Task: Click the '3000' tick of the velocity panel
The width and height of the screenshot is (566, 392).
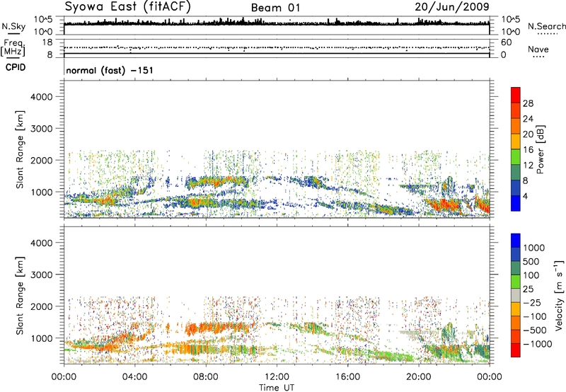Action: [41, 275]
